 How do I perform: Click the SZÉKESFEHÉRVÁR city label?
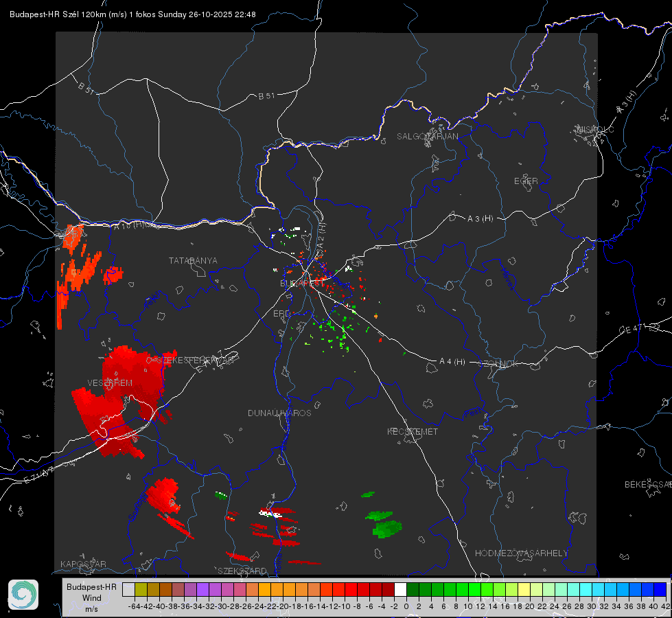(196, 360)
